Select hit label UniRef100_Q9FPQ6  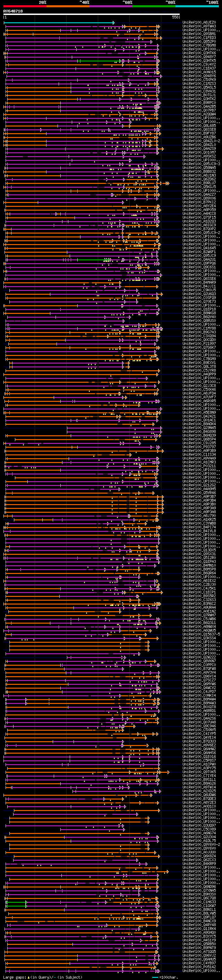coord(199,263)
